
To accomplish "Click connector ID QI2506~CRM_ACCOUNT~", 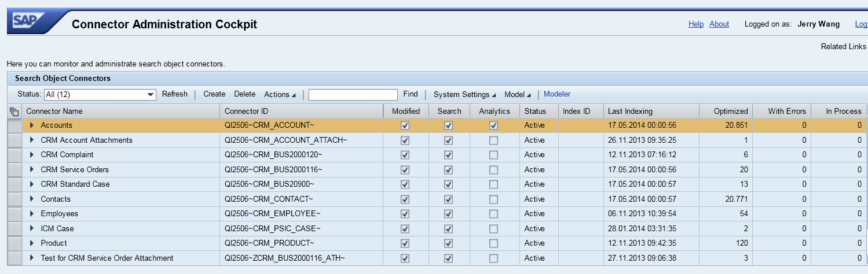I will click(x=270, y=125).
